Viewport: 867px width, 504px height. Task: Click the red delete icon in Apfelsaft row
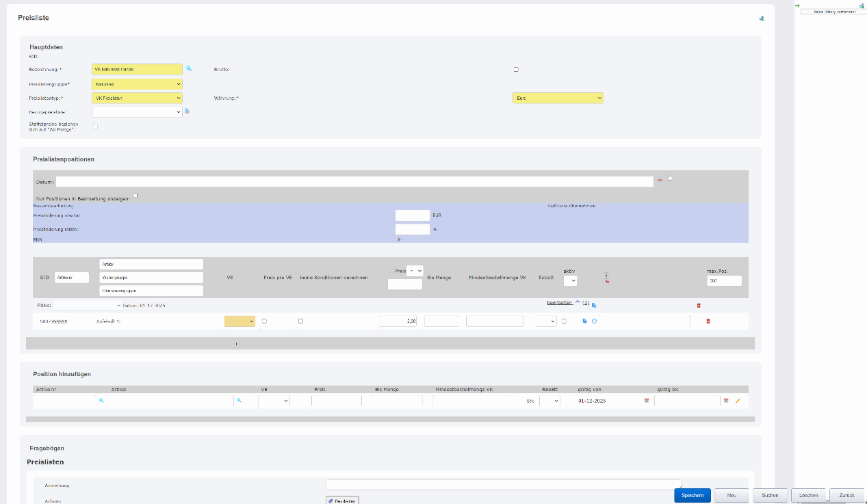pos(708,321)
